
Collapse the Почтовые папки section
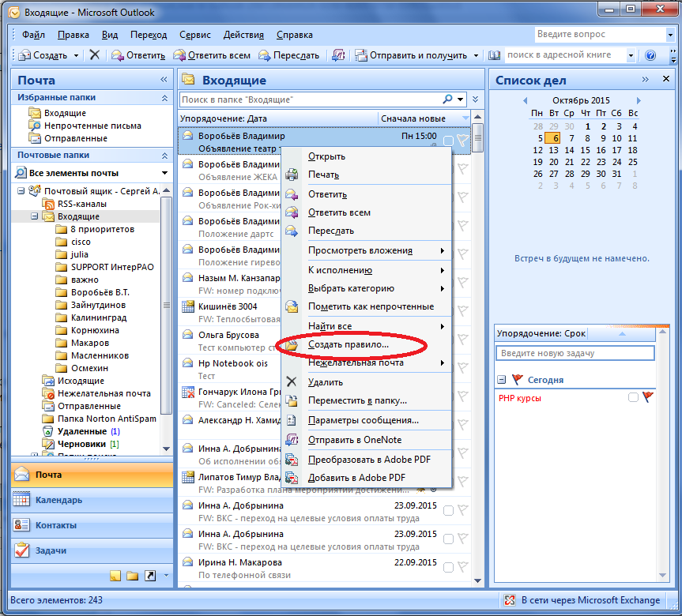(x=164, y=156)
